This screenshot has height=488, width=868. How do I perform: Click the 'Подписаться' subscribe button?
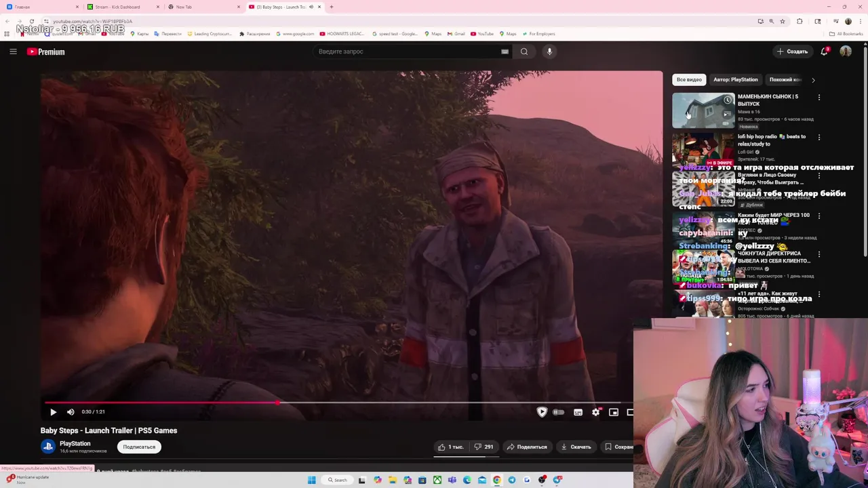click(139, 447)
